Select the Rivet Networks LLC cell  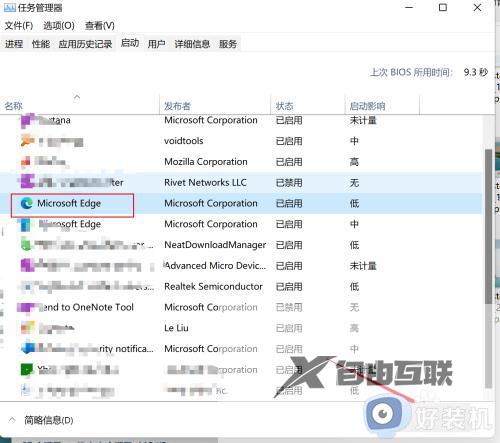205,183
